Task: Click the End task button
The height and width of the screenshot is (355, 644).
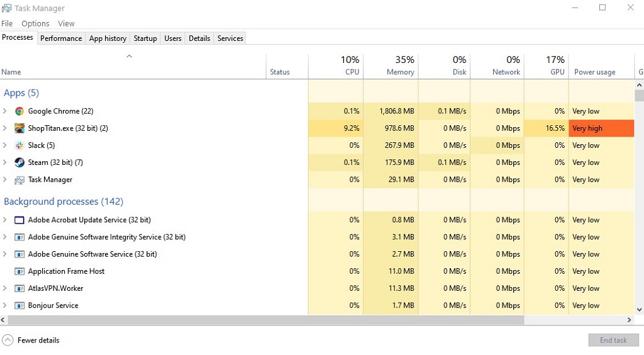Action: coord(613,340)
